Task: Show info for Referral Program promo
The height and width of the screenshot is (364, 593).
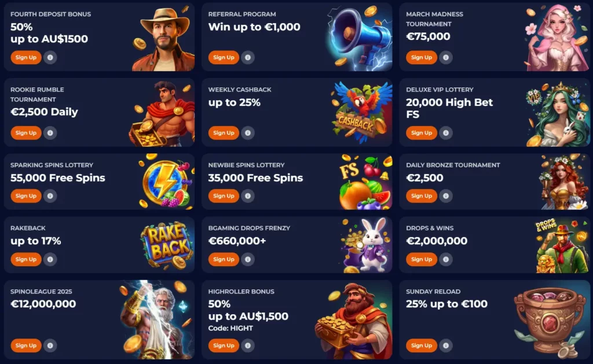Action: point(248,57)
